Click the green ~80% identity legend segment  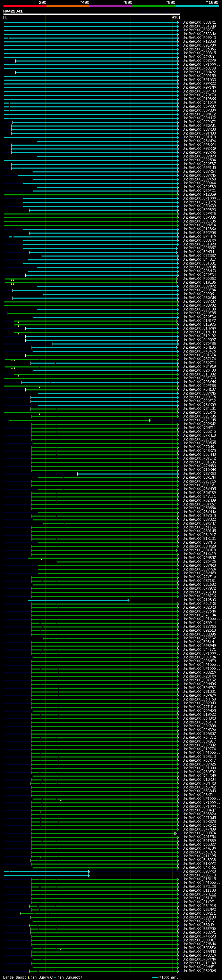click(x=154, y=7)
